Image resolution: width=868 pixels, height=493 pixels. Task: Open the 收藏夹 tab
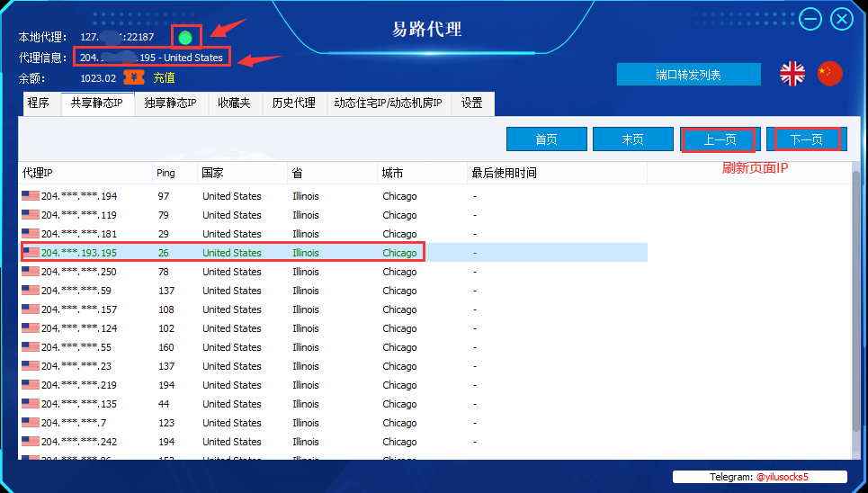tap(235, 103)
